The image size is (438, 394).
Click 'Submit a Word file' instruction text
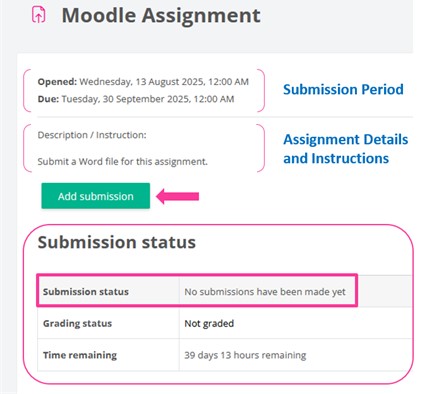coord(122,162)
